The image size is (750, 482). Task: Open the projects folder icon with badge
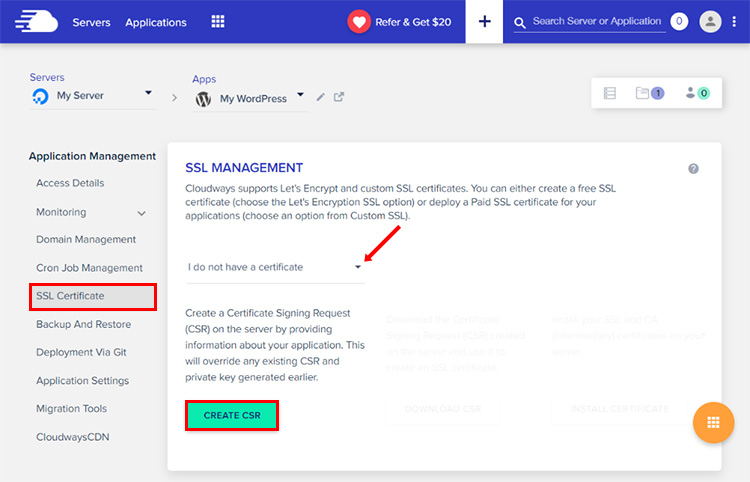(x=649, y=94)
